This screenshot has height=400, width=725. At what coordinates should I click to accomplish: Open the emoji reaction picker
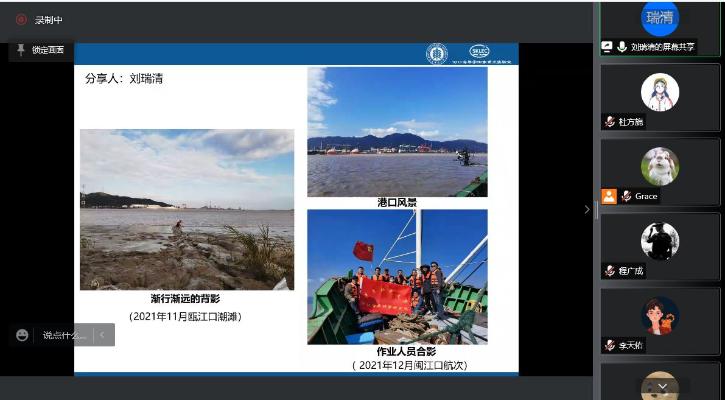22,335
